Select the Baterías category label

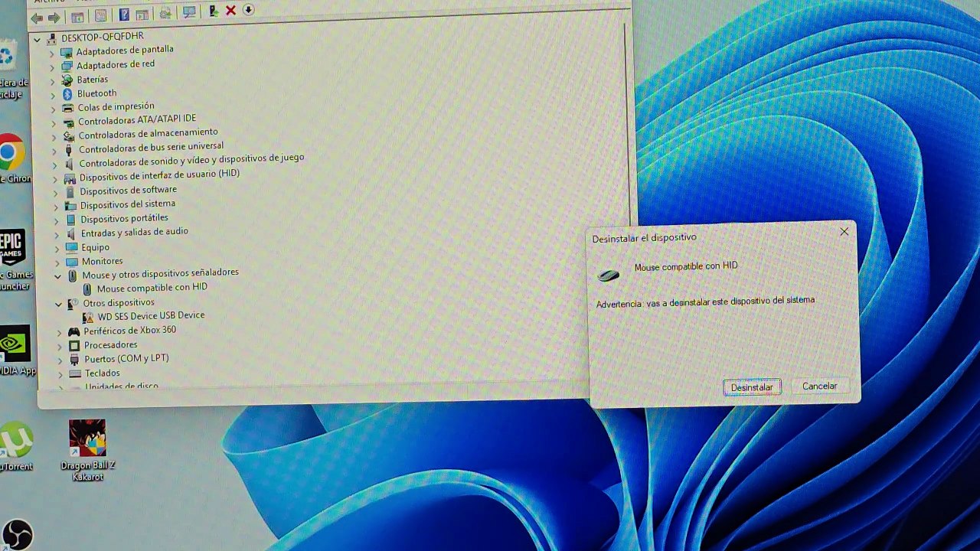(92, 80)
